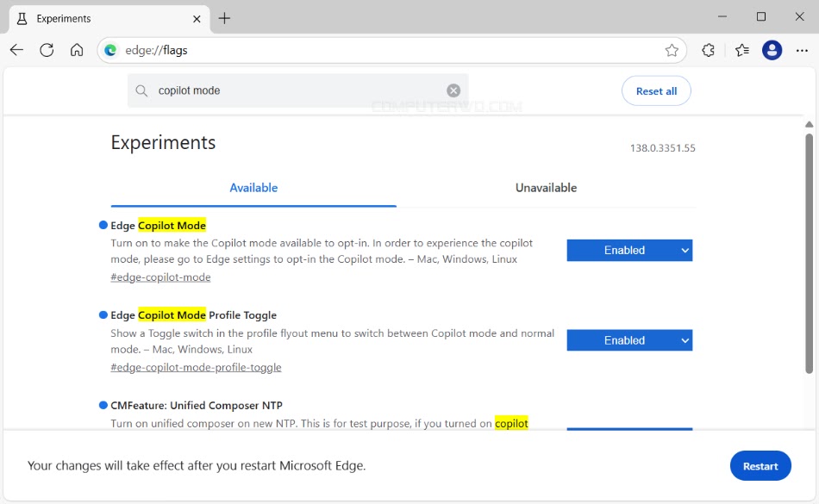The image size is (819, 504).
Task: Click the Edge logo in the address bar
Action: point(110,50)
